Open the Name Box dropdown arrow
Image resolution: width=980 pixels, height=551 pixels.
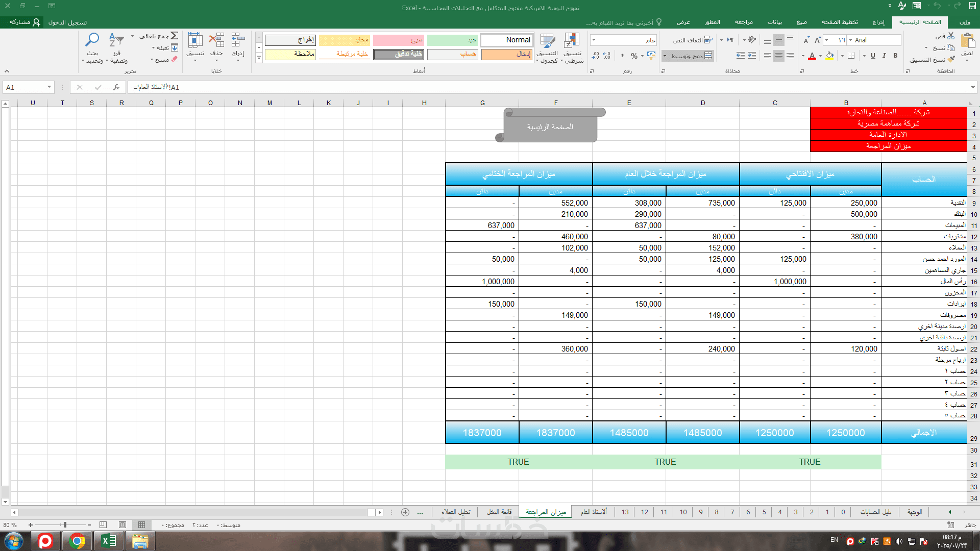pyautogui.click(x=49, y=87)
